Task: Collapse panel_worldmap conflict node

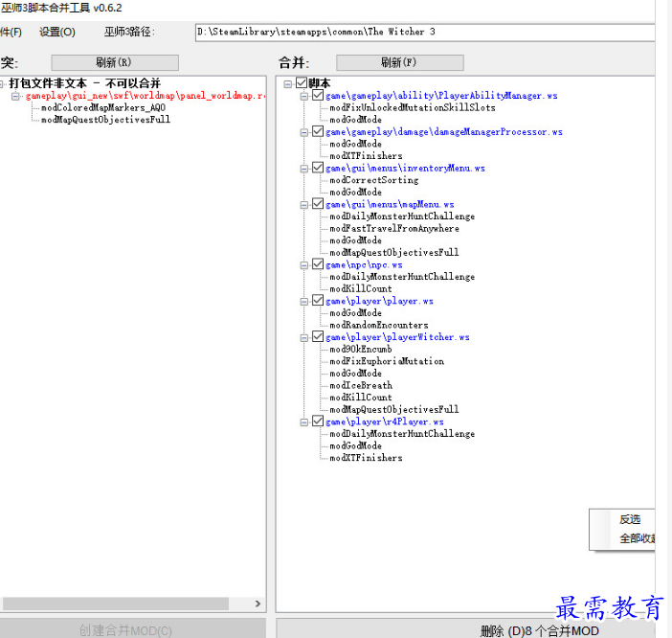Action: (x=15, y=96)
